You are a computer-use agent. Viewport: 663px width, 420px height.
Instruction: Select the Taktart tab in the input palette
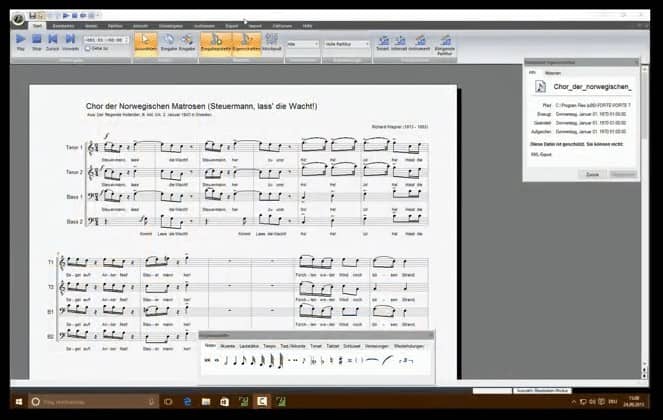tap(333, 346)
